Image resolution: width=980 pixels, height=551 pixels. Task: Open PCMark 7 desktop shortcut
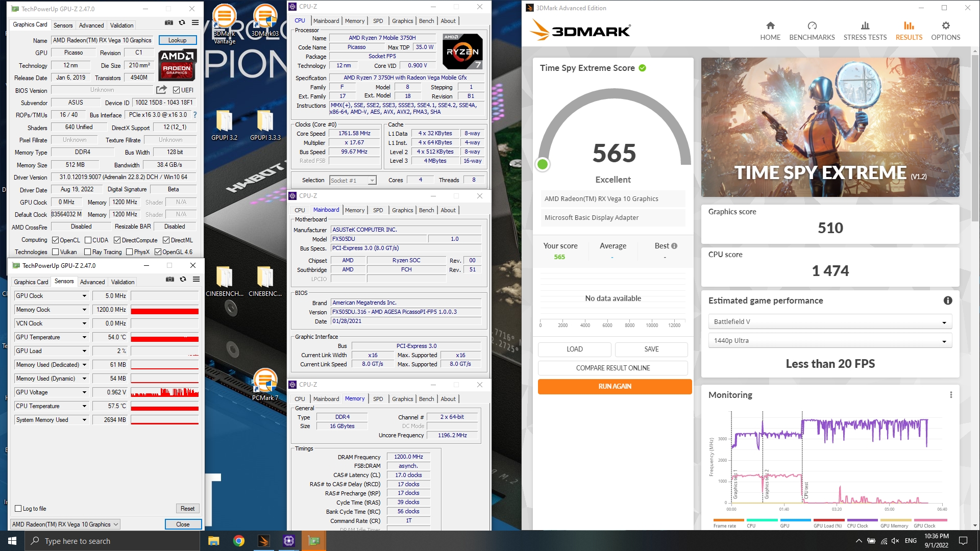[x=265, y=385]
